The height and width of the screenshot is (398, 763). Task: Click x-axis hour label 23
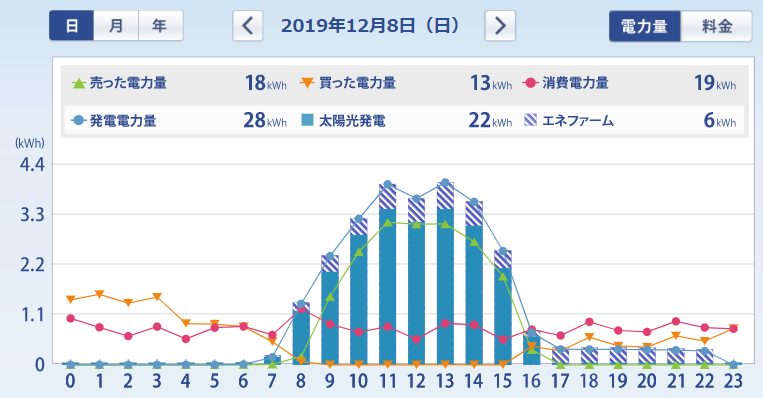pyautogui.click(x=733, y=381)
